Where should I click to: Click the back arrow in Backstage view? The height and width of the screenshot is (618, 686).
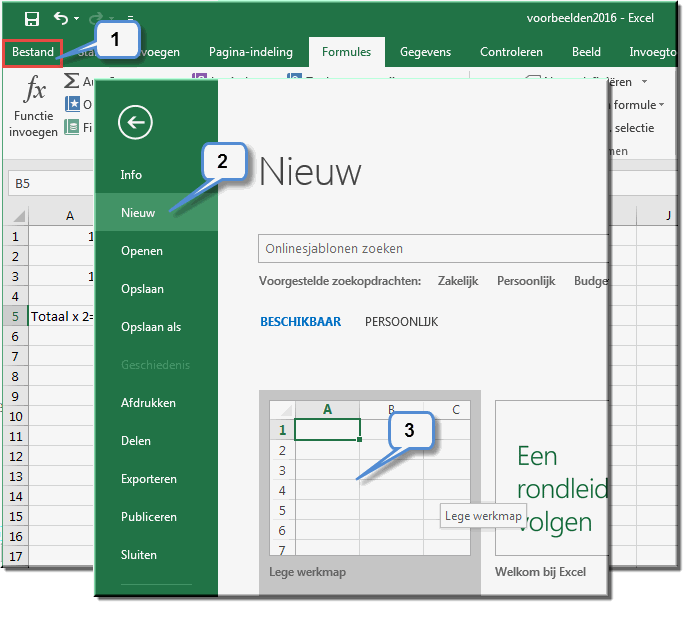pyautogui.click(x=135, y=122)
